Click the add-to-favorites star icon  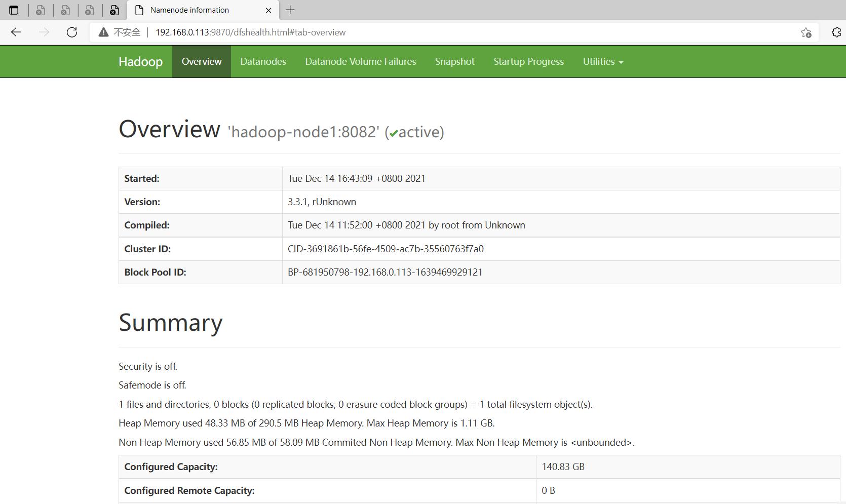806,32
